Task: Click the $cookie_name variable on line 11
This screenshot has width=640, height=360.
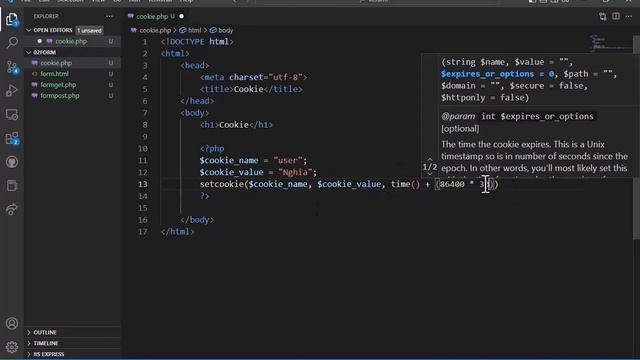Action: click(229, 160)
